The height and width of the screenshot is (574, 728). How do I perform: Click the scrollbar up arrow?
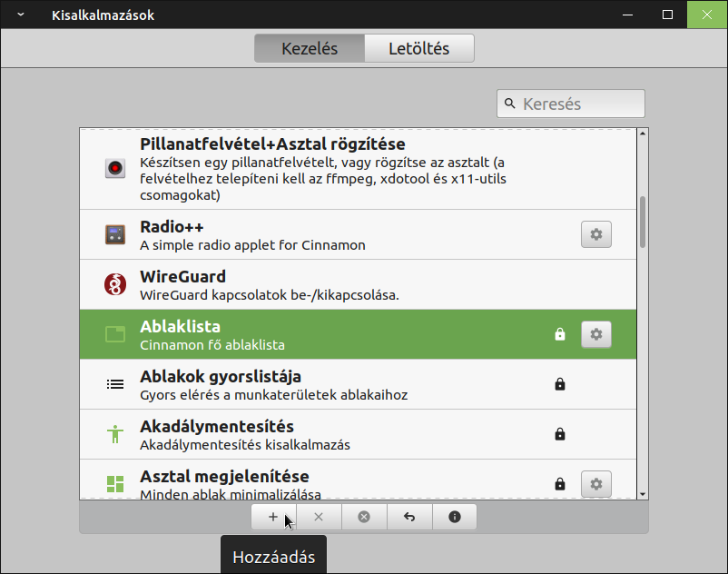pyautogui.click(x=643, y=134)
